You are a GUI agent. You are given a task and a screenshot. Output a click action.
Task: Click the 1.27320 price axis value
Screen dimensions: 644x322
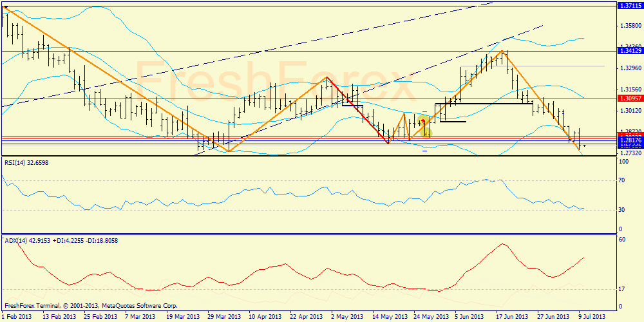[x=629, y=153]
